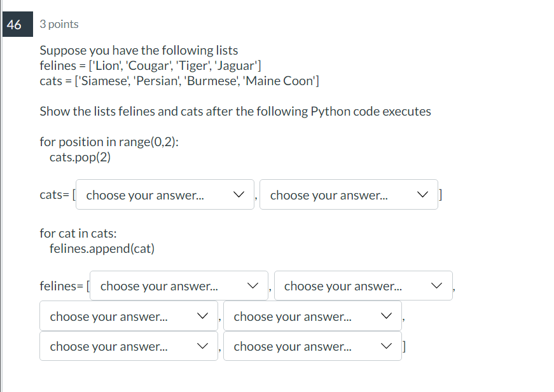Click the cats.pop(2) code text
This screenshot has height=392, width=554.
(78, 156)
